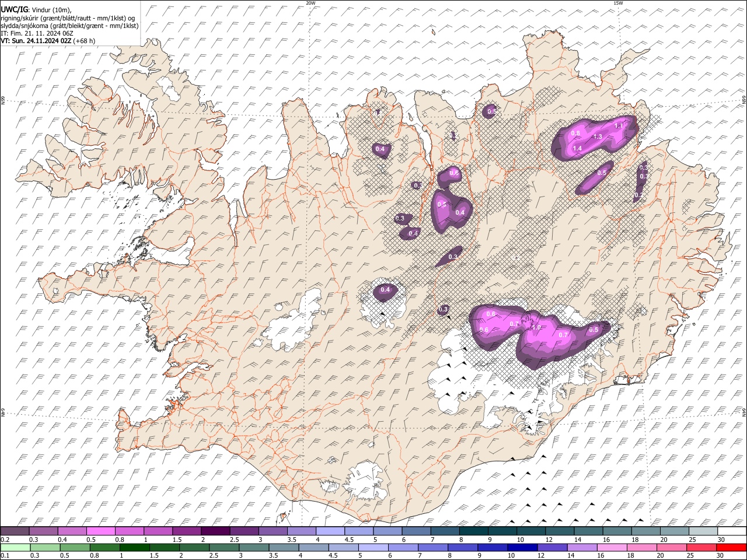Click the 'slydda/snjókoma' legend description line

point(69,25)
